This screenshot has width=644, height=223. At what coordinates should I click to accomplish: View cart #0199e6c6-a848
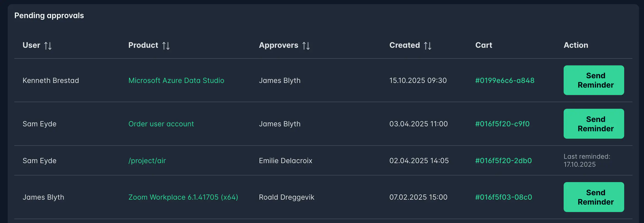coord(504,80)
